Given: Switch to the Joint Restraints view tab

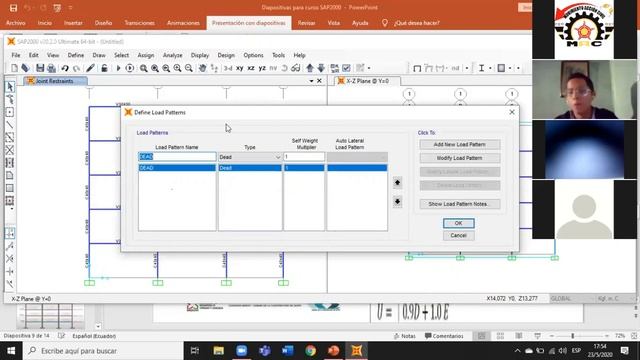Looking at the screenshot, I should coord(55,81).
